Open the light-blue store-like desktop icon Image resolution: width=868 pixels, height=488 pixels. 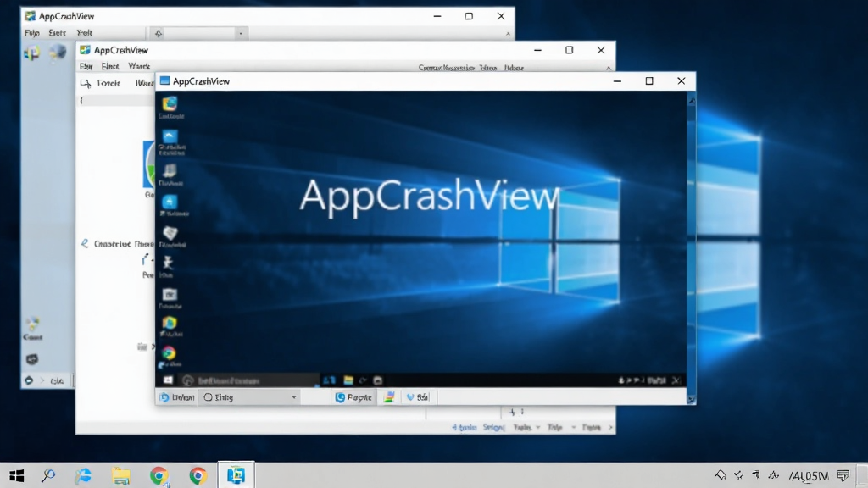click(170, 202)
